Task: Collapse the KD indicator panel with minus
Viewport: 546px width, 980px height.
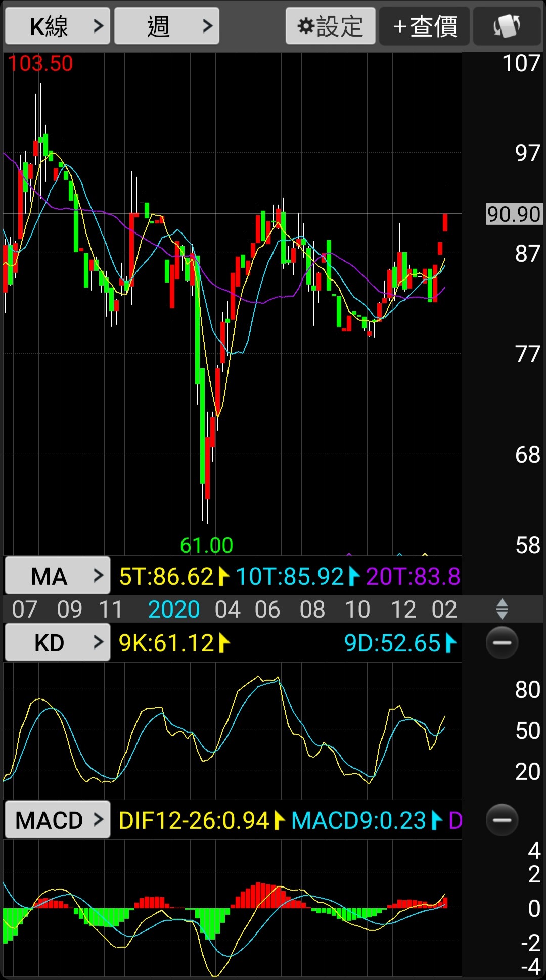Action: pos(502,643)
